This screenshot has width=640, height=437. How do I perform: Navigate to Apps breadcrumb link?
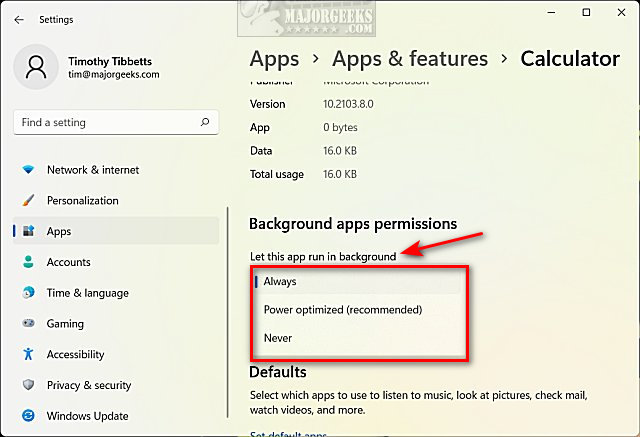click(274, 59)
